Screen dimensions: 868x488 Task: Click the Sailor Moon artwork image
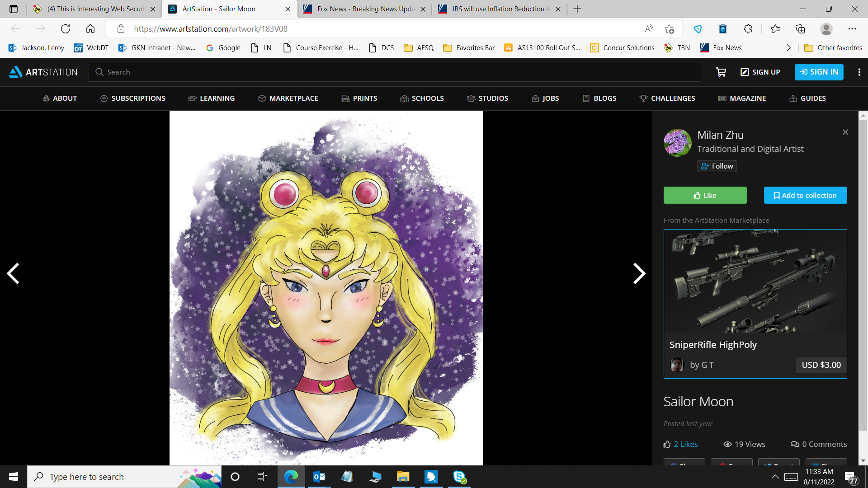point(326,288)
